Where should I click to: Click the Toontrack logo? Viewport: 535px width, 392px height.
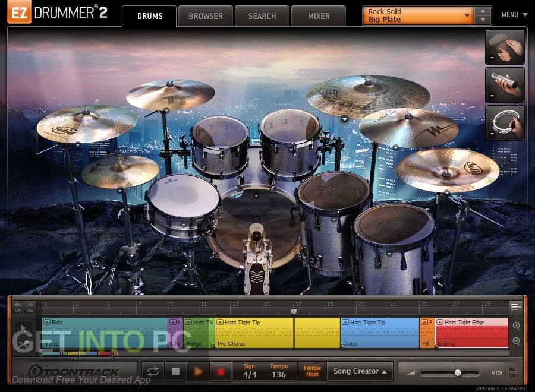pos(73,371)
